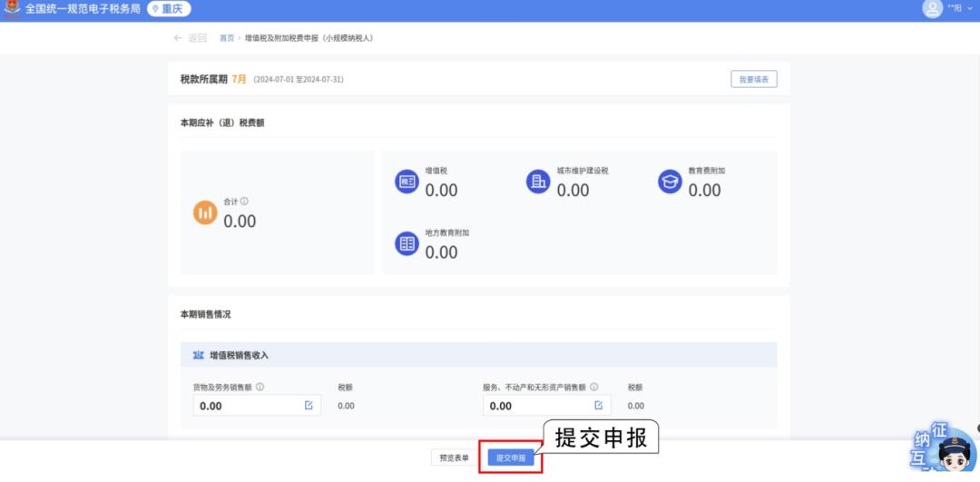The width and height of the screenshot is (980, 482).
Task: Click the 我要填表 button
Action: (753, 80)
